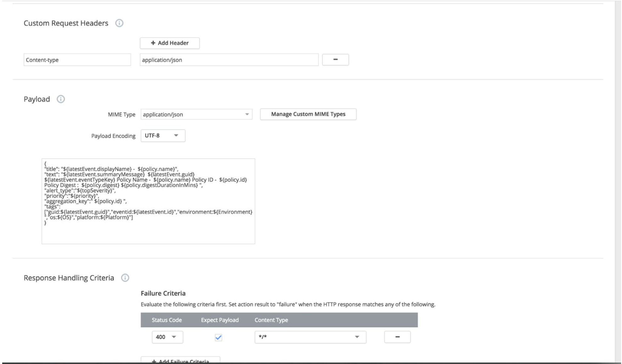
Task: Click the Expect Payload column header
Action: [x=220, y=320]
